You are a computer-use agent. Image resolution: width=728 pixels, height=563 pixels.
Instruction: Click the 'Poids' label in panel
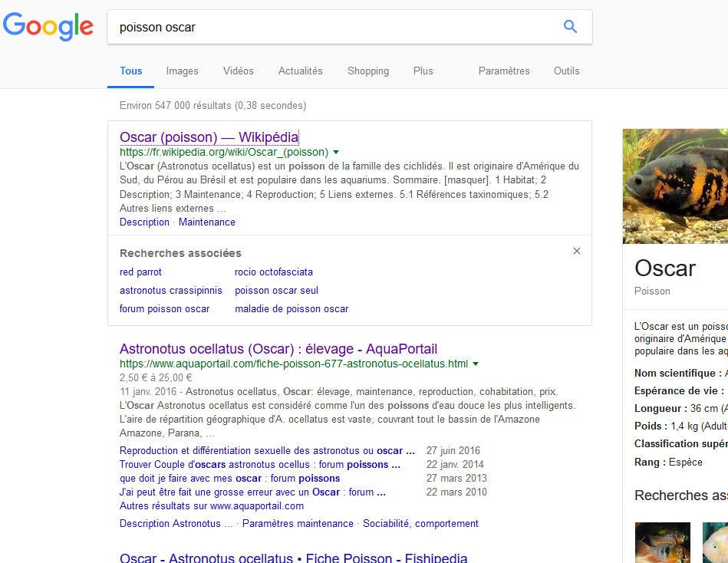pyautogui.click(x=651, y=426)
